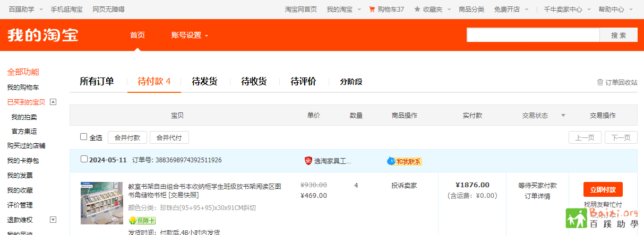Viewport: 644px width, 235px height.
Task: Open the 交易状态 filter dropdown arrow
Action: click(x=563, y=116)
